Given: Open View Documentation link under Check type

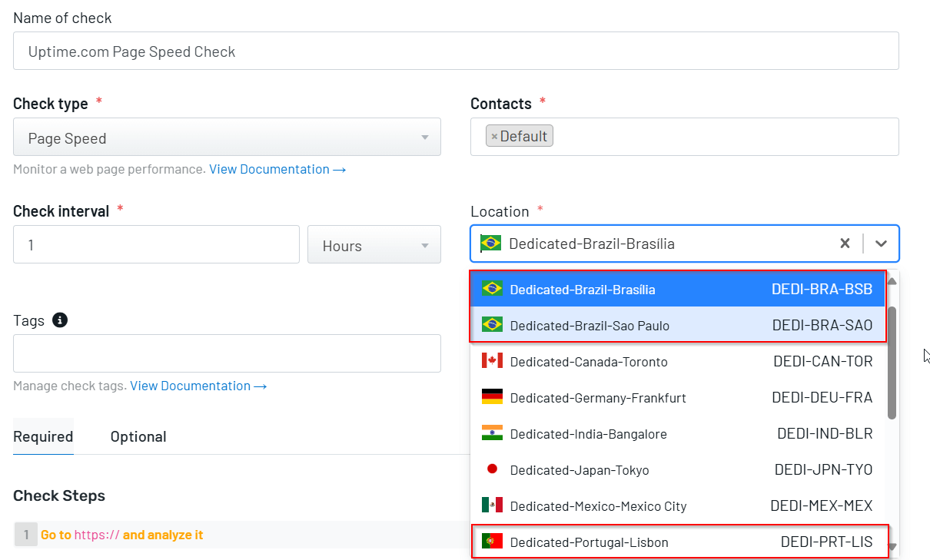Looking at the screenshot, I should tap(277, 169).
